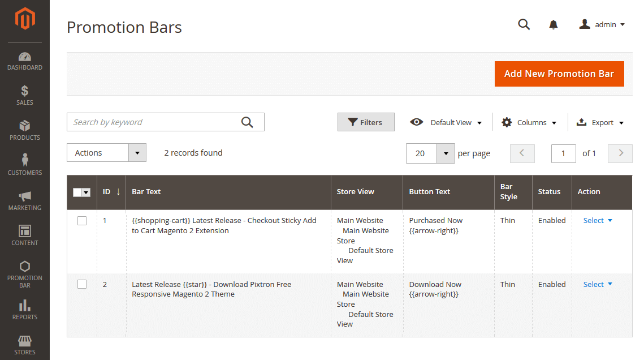Open the admin account menu
This screenshot has width=644, height=360.
[x=602, y=24]
